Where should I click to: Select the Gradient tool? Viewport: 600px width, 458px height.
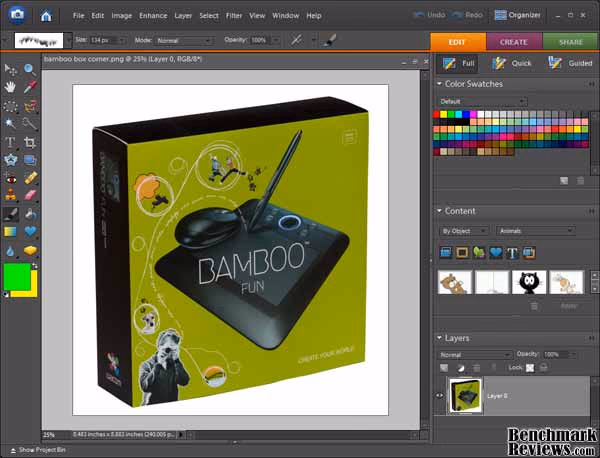tap(10, 231)
